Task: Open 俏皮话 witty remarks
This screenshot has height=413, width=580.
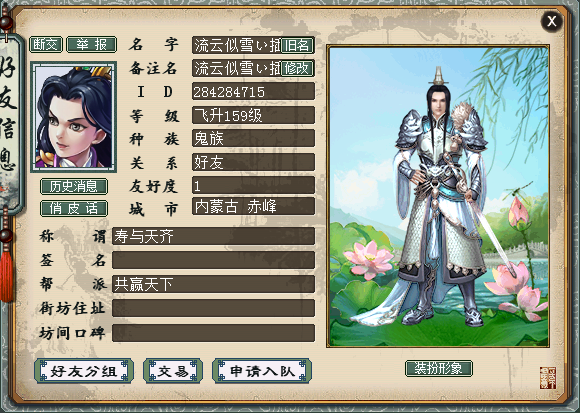Action: click(74, 209)
